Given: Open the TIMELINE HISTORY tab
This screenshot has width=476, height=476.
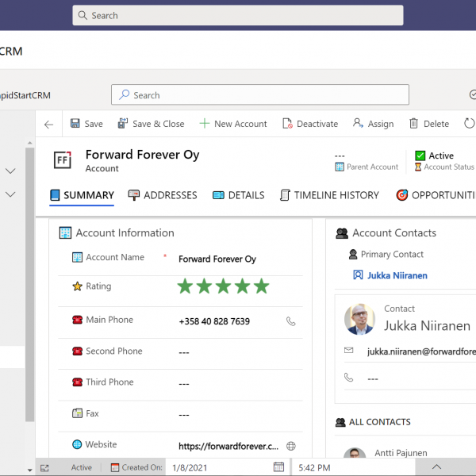Looking at the screenshot, I should tap(329, 195).
